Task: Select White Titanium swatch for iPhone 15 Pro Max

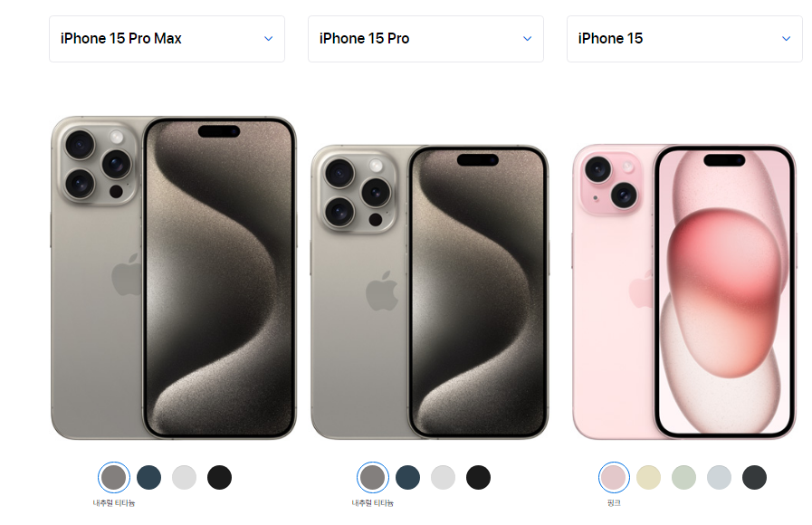Action: [185, 477]
